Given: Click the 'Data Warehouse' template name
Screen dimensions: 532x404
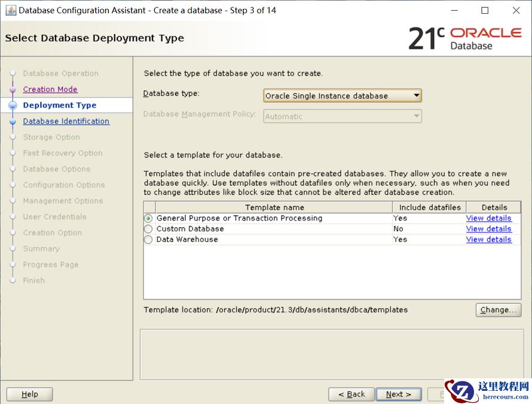Looking at the screenshot, I should (187, 240).
